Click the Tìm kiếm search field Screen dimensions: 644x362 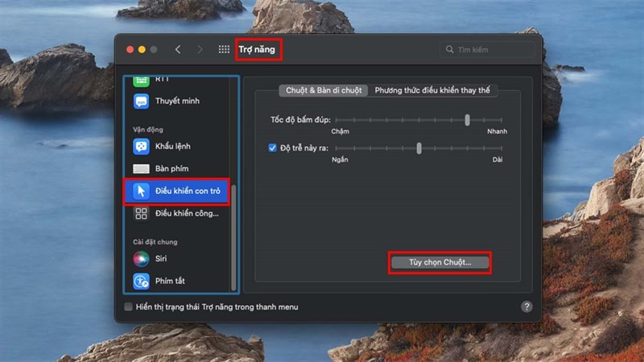point(488,50)
